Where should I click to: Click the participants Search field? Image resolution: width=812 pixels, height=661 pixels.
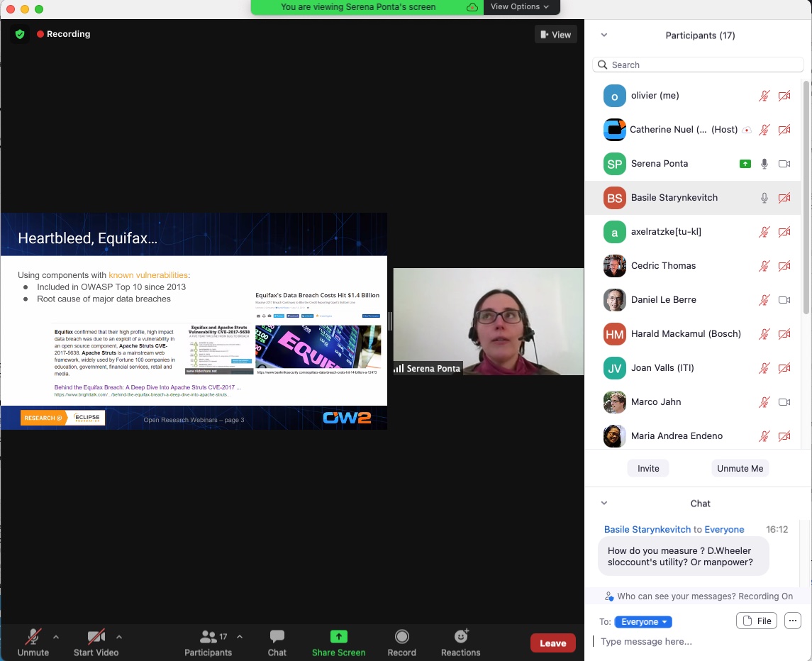[x=698, y=65]
